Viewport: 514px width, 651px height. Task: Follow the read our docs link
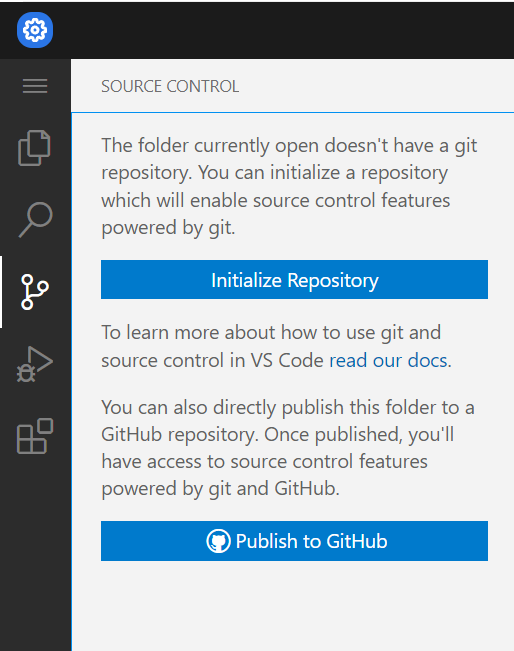(x=388, y=360)
